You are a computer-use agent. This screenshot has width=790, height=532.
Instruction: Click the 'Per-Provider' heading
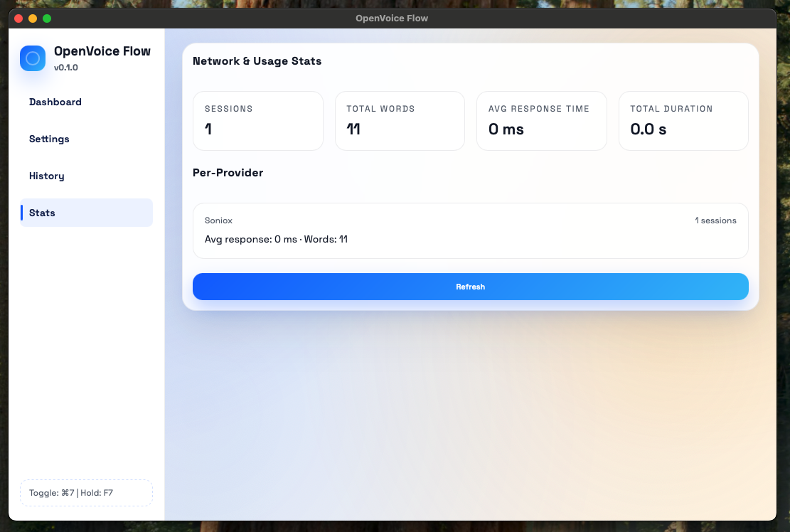coord(228,173)
